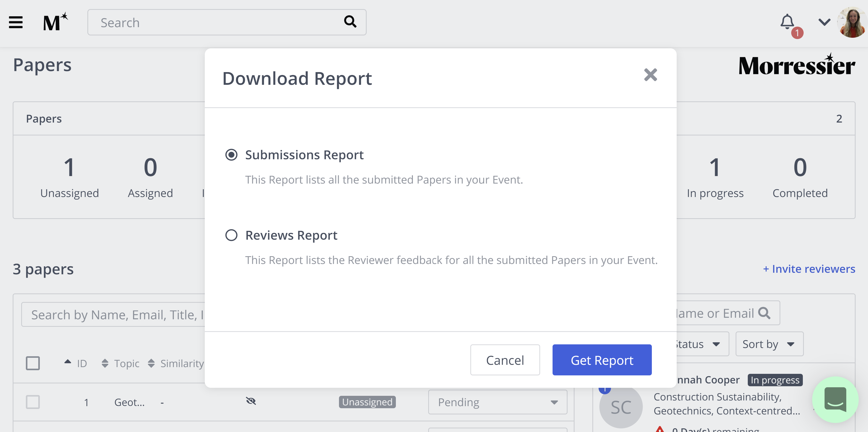Image resolution: width=868 pixels, height=432 pixels.
Task: Focus the top Search field
Action: click(227, 22)
